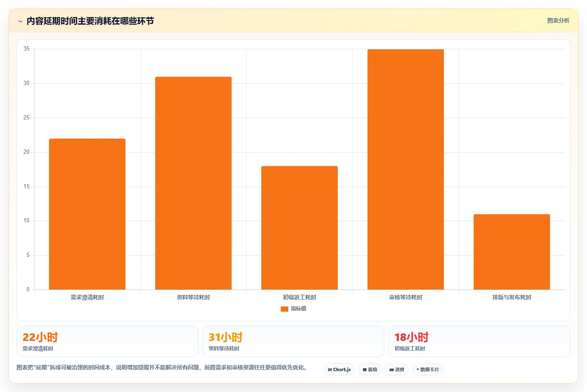Open the 18小时 初稿返工耗时 data card

pyautogui.click(x=479, y=341)
